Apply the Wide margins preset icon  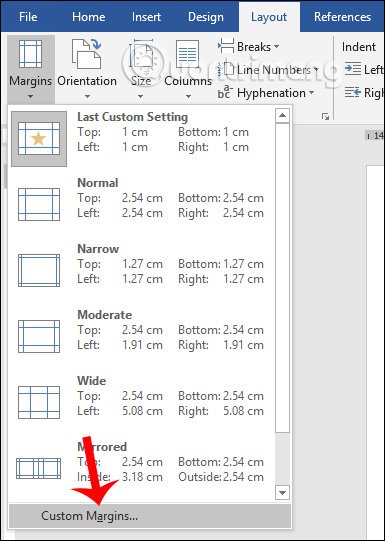pos(39,402)
